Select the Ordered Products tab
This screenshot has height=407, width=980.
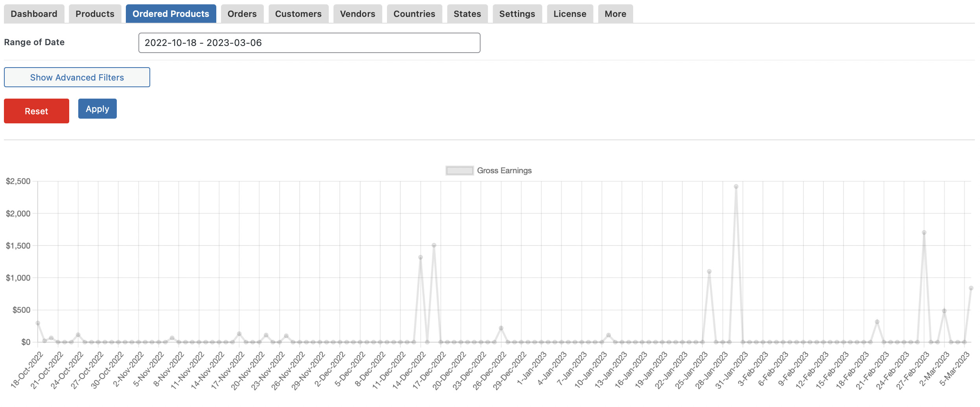pos(171,14)
